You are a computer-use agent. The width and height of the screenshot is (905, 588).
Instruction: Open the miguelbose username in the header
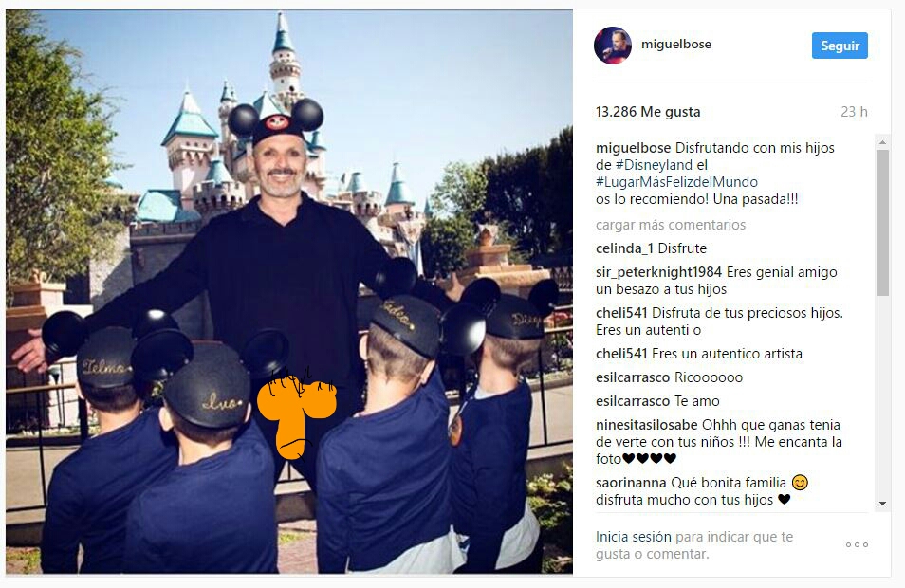(x=675, y=45)
